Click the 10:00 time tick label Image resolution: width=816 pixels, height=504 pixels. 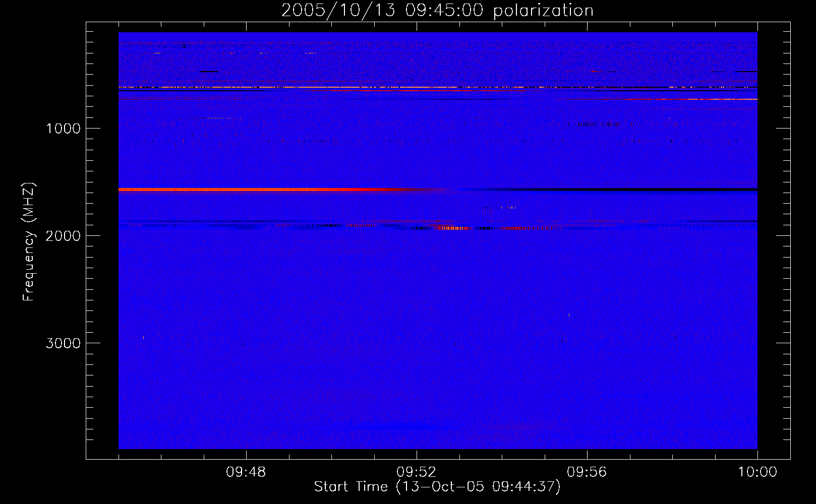757,472
